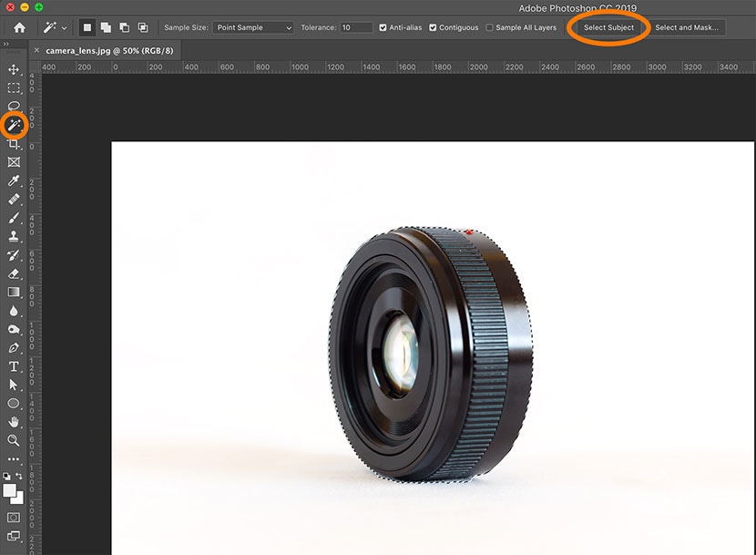Image resolution: width=756 pixels, height=555 pixels.
Task: Activate the Hand tool
Action: click(x=14, y=422)
